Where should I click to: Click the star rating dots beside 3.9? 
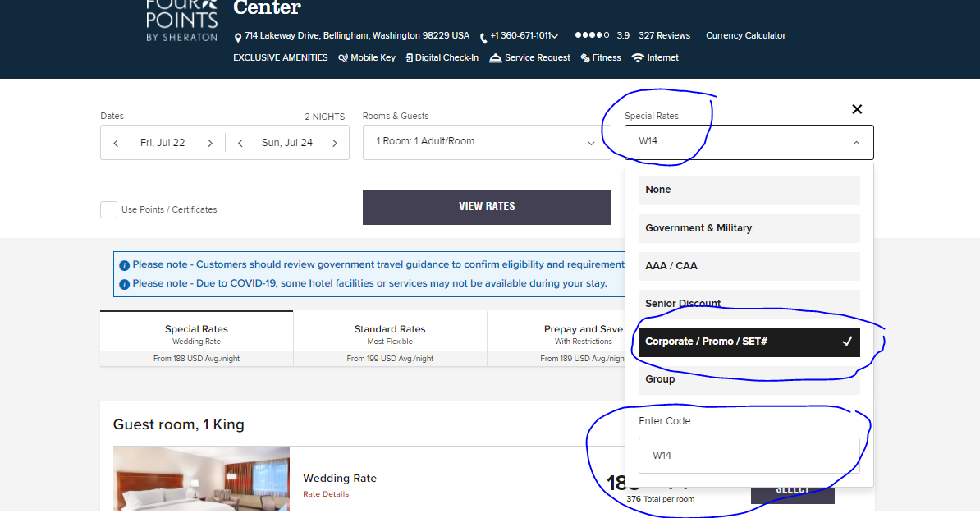[x=592, y=35]
